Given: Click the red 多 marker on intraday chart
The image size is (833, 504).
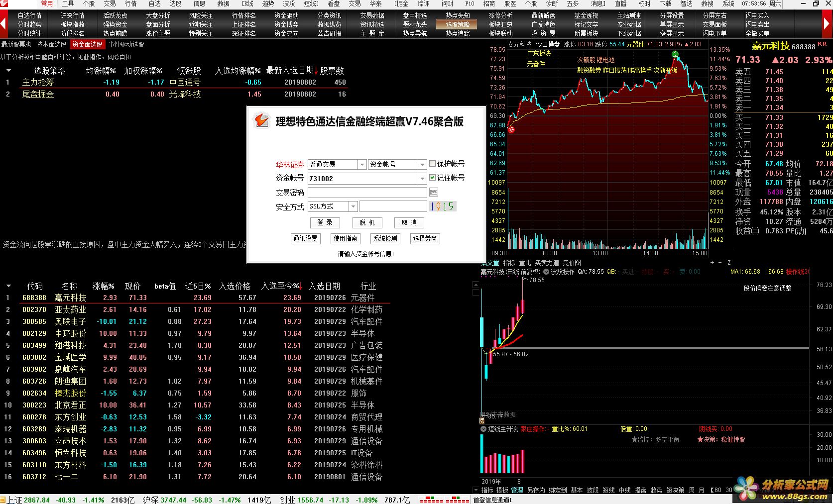Looking at the screenshot, I should (511, 130).
